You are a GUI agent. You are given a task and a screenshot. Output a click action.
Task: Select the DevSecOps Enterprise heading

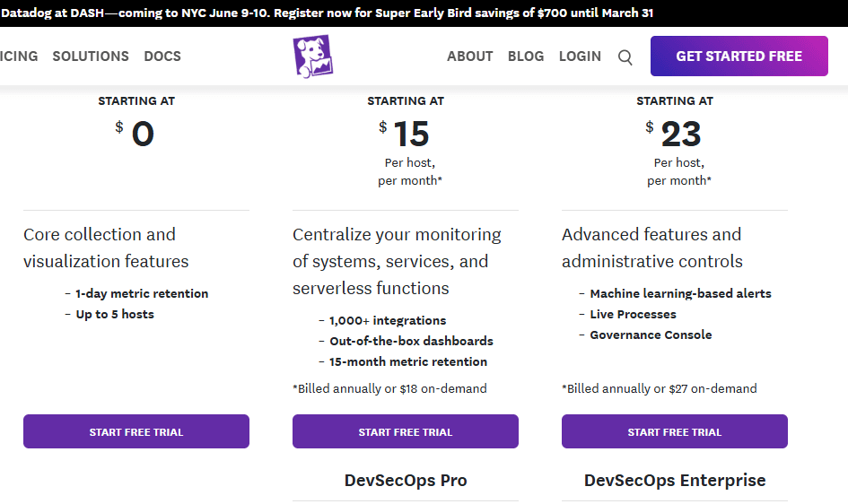pos(675,480)
